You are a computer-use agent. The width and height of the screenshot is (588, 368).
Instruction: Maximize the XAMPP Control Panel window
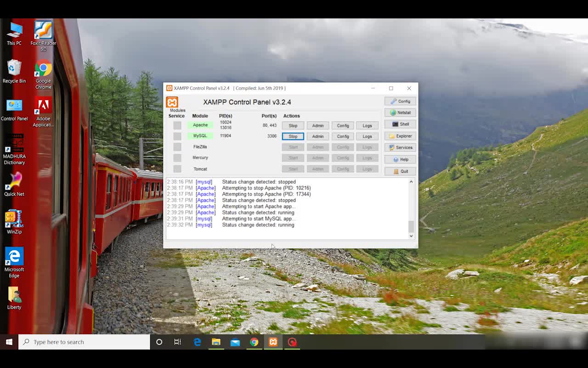391,88
